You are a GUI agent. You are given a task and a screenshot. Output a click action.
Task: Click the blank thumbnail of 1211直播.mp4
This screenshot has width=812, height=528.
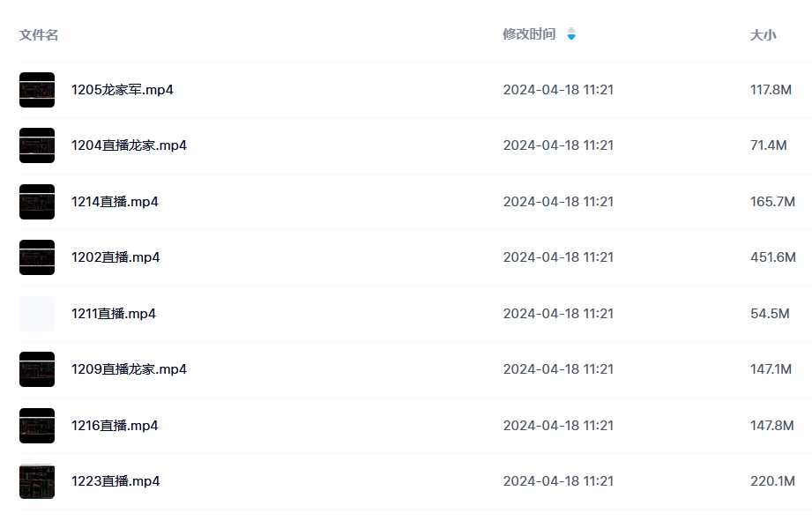37,314
